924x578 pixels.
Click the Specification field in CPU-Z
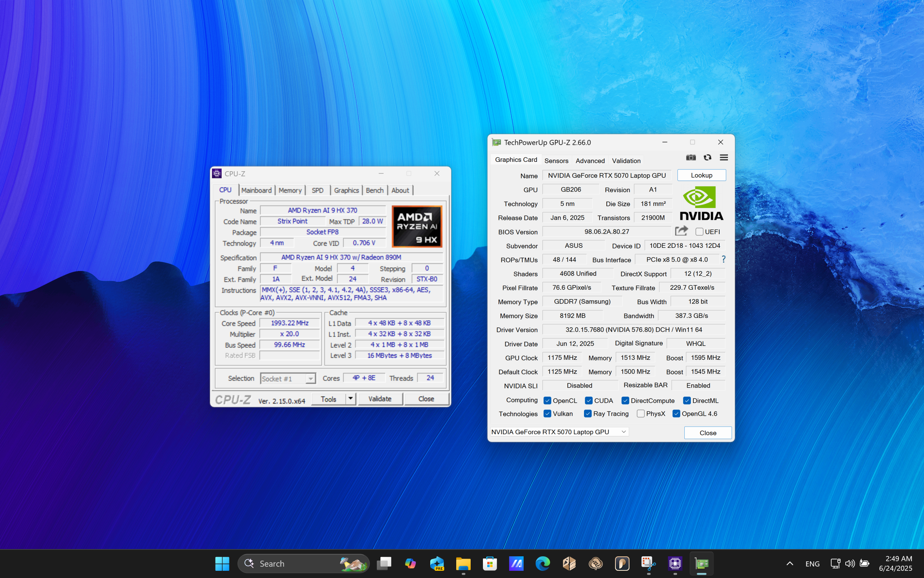tap(351, 257)
